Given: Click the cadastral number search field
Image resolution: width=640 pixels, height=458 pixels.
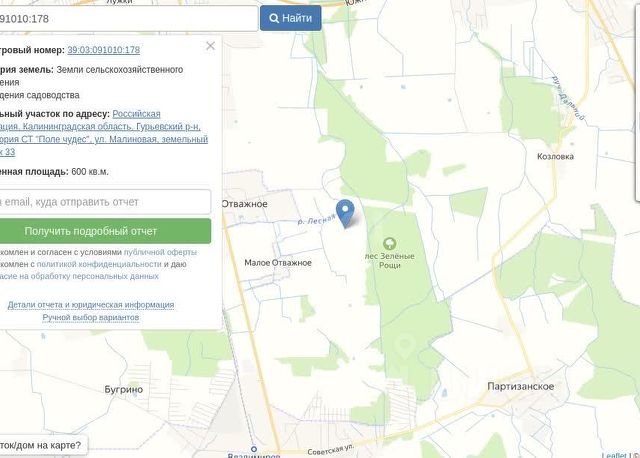Looking at the screenshot, I should point(128,19).
